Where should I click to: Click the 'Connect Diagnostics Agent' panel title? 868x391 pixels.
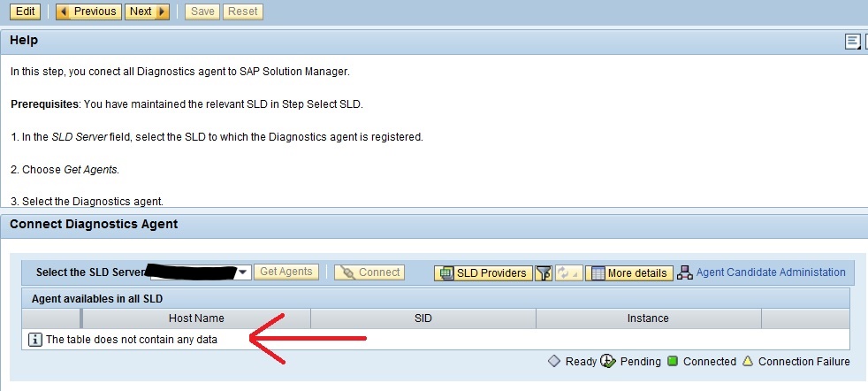(94, 224)
